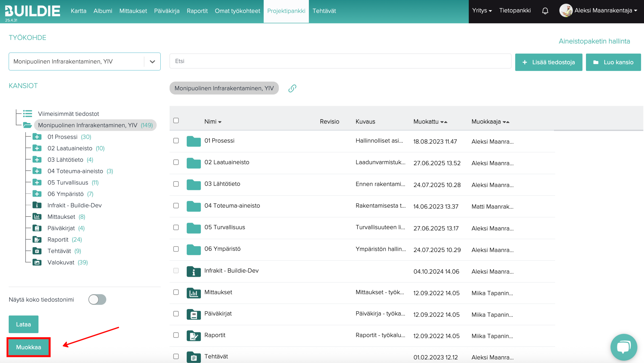The height and width of the screenshot is (363, 644).
Task: Open Aineistopaketin hallinta link
Action: click(594, 41)
